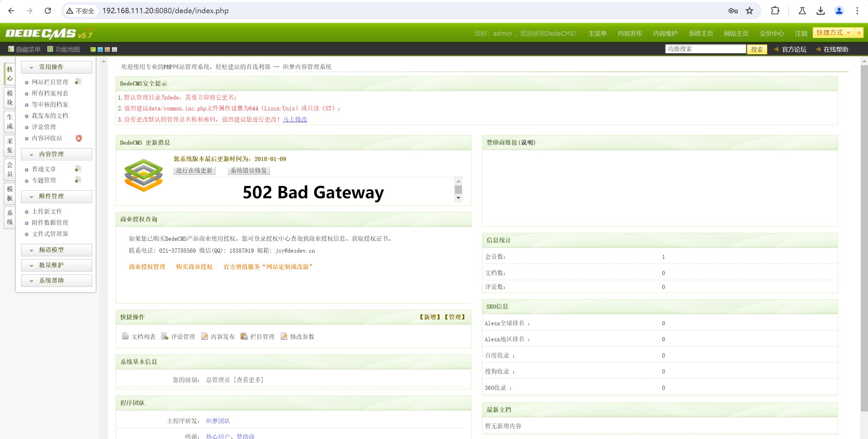Click the browser address bar URL
The height and width of the screenshot is (439, 868).
pos(166,11)
